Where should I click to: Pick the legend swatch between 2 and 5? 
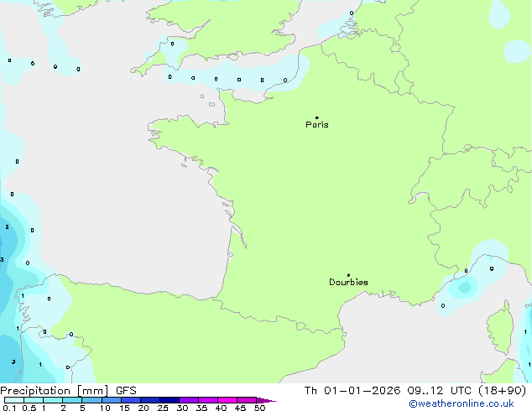[72, 400]
